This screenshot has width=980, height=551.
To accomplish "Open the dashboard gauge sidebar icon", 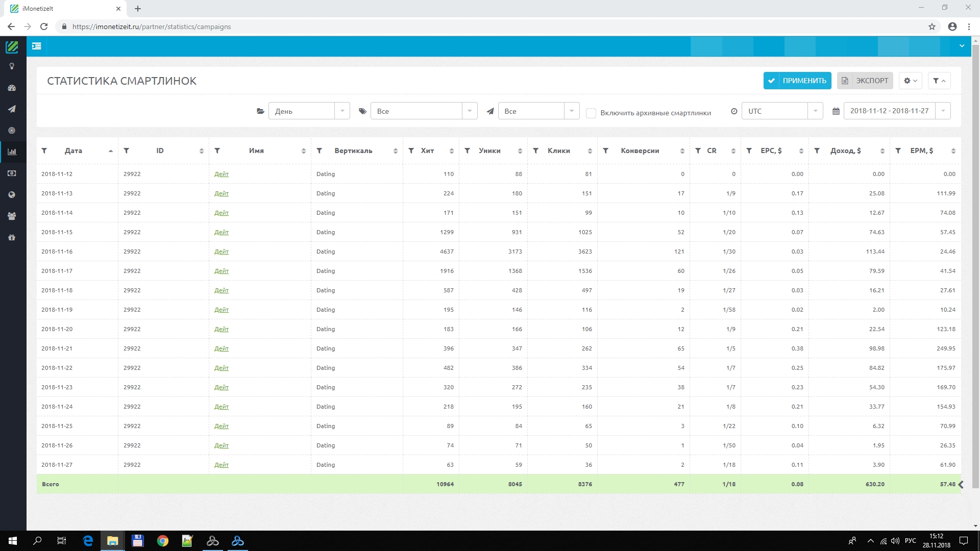I will coord(12,88).
